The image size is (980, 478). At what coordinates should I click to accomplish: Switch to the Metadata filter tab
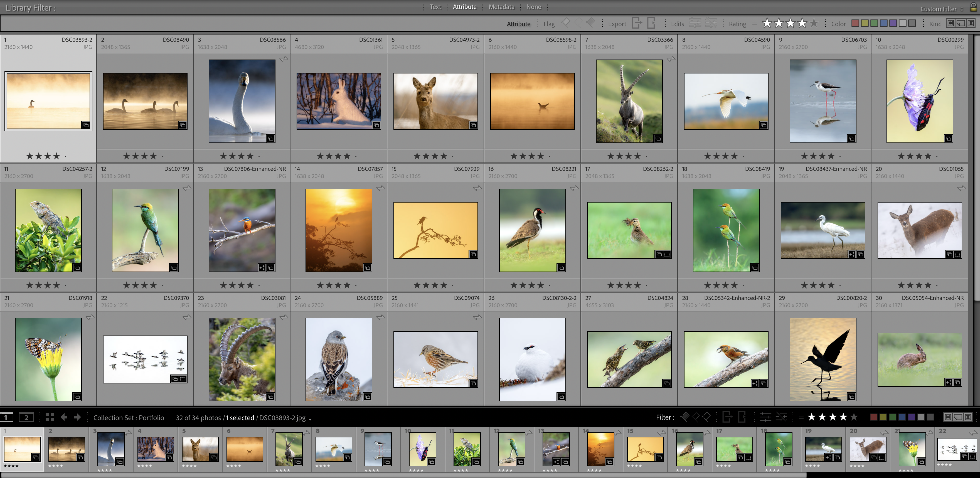point(501,7)
